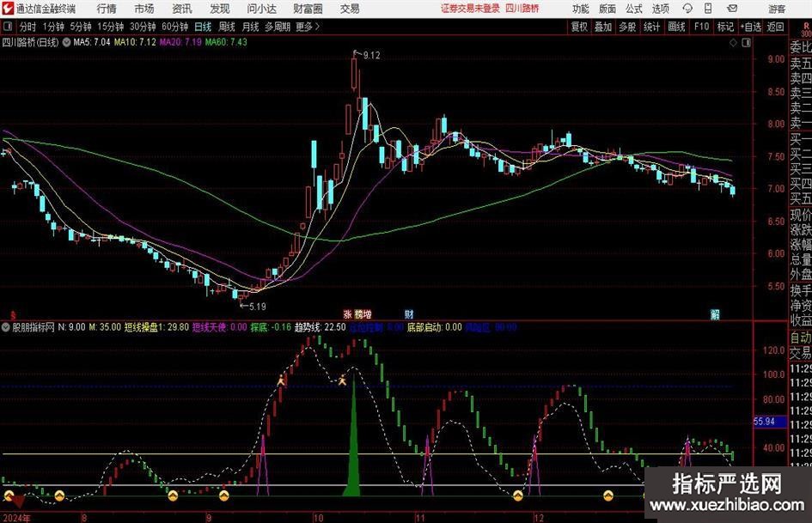Select the 60分钟 chart period

coord(174,27)
